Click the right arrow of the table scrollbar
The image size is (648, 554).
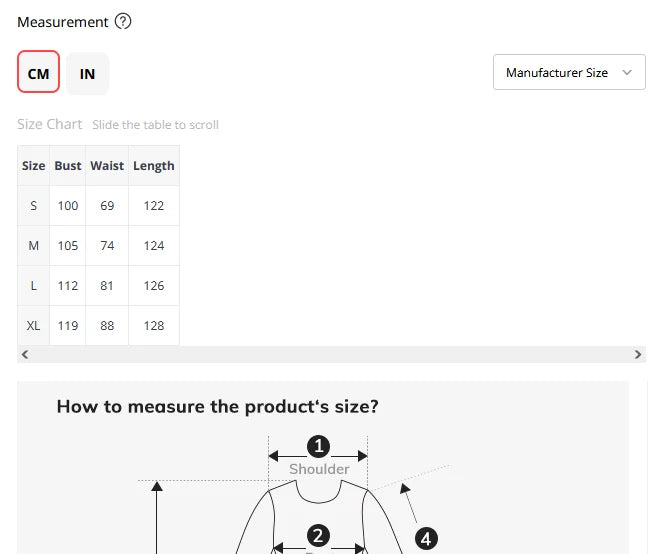pos(638,355)
